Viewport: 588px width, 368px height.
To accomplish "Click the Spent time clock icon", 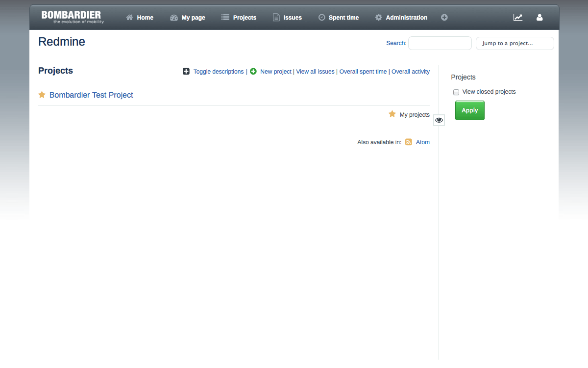I will coord(322,17).
